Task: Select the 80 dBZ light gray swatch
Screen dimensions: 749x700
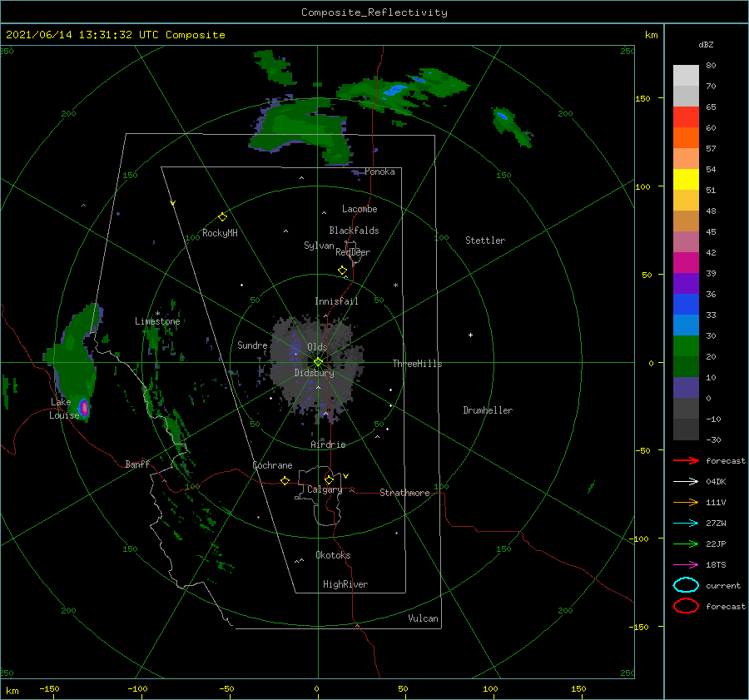Action: point(686,75)
